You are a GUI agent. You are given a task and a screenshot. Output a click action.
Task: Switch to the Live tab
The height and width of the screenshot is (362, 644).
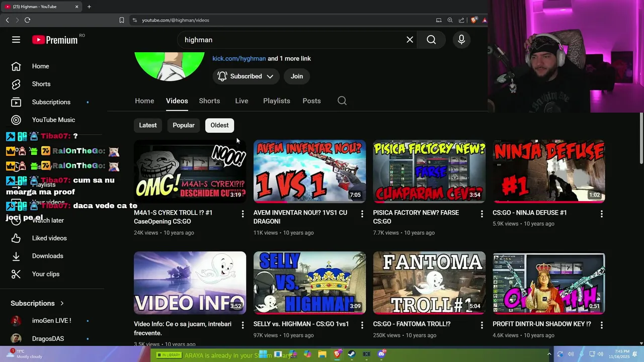(242, 101)
